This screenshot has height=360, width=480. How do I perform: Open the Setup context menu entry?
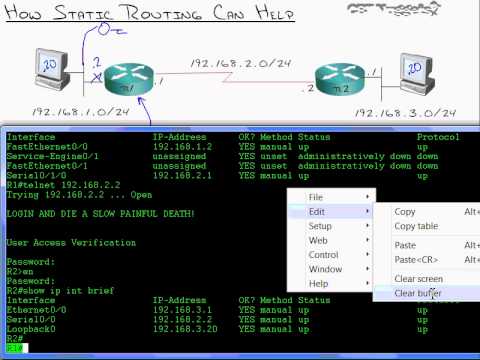click(331, 226)
